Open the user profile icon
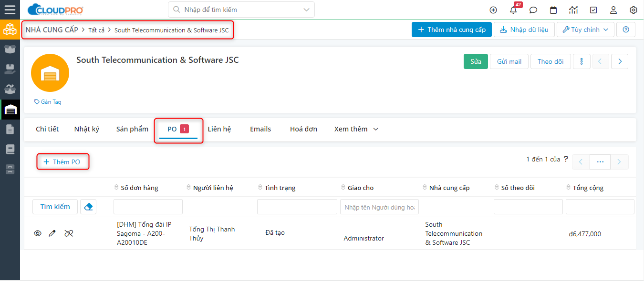644x281 pixels. (x=613, y=10)
